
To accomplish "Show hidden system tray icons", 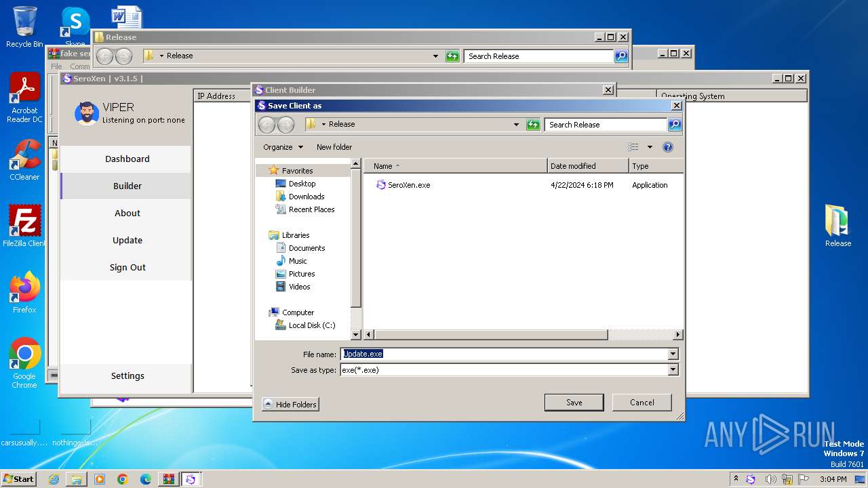I will tap(736, 479).
